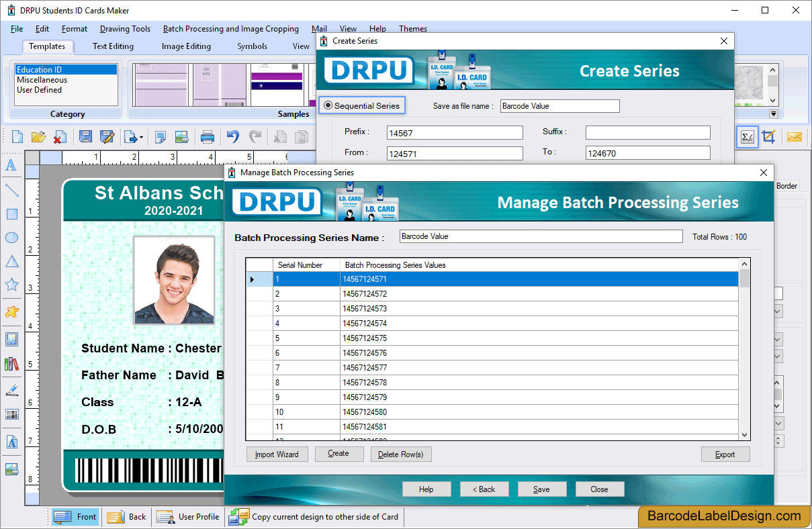Viewport: 812px width, 529px height.
Task: Switch to the Back card side
Action: tap(127, 517)
